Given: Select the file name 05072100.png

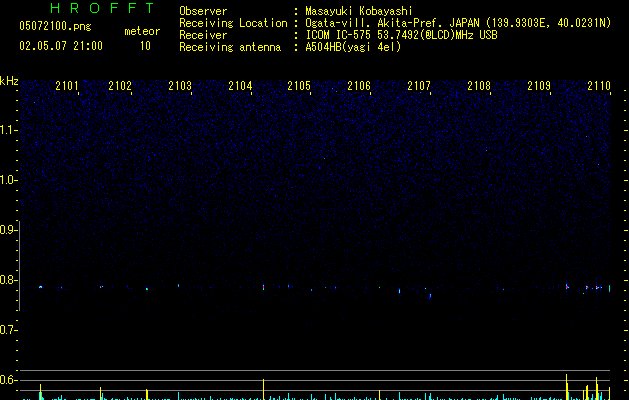Looking at the screenshot, I should 55,26.
